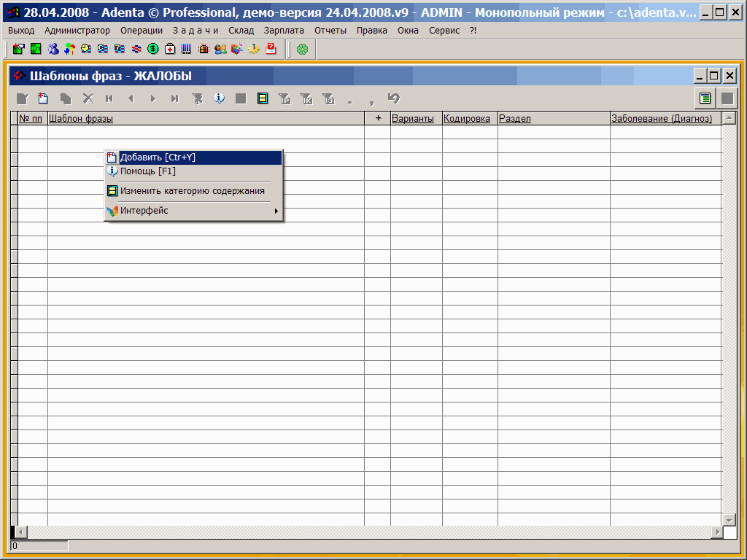The image size is (747, 560).
Task: Open the "Сервис" menu
Action: [x=444, y=31]
